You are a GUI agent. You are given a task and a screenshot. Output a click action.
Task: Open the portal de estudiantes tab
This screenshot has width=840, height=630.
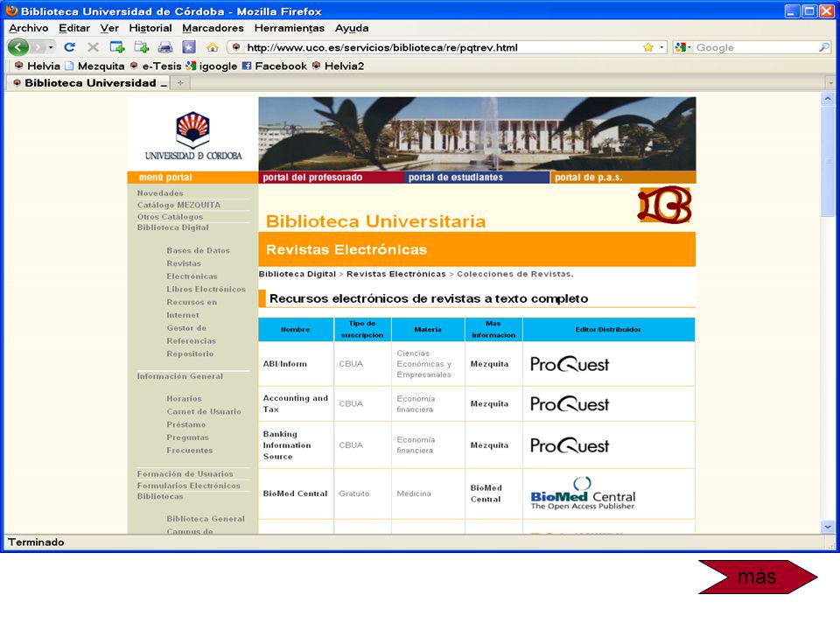477,178
